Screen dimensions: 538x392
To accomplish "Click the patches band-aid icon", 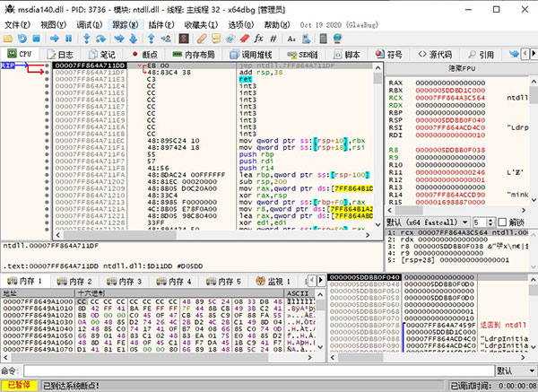I will (202, 39).
